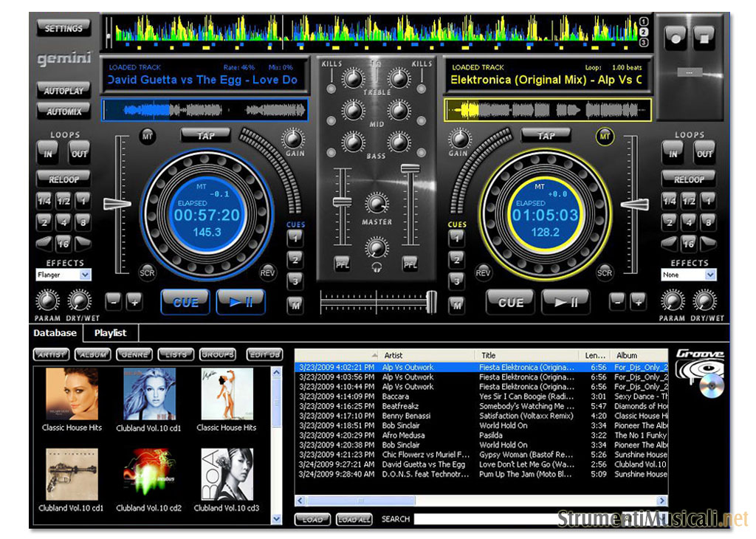This screenshot has height=539, width=756.
Task: Open the SETTINGS button
Action: coord(64,28)
